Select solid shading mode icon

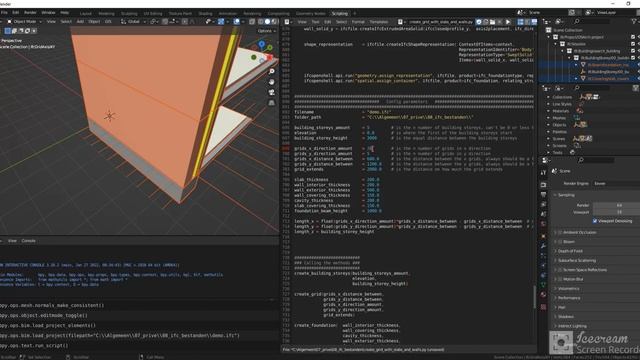(x=267, y=22)
